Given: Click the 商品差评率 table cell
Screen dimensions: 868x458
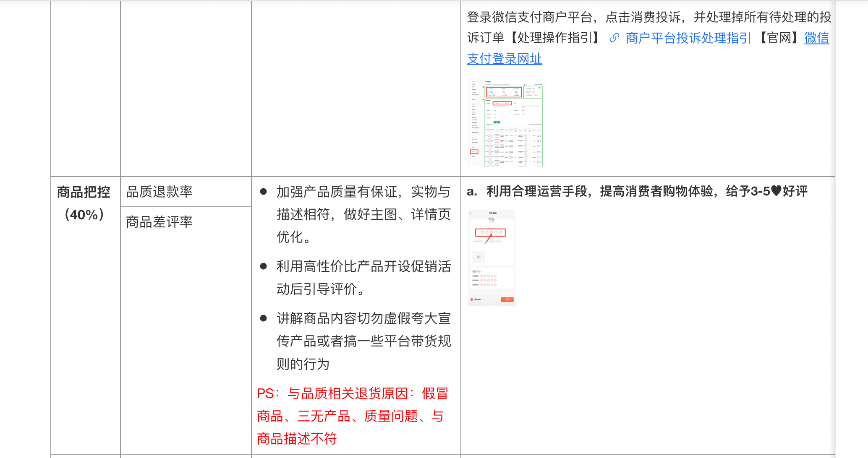Looking at the screenshot, I should tap(159, 222).
